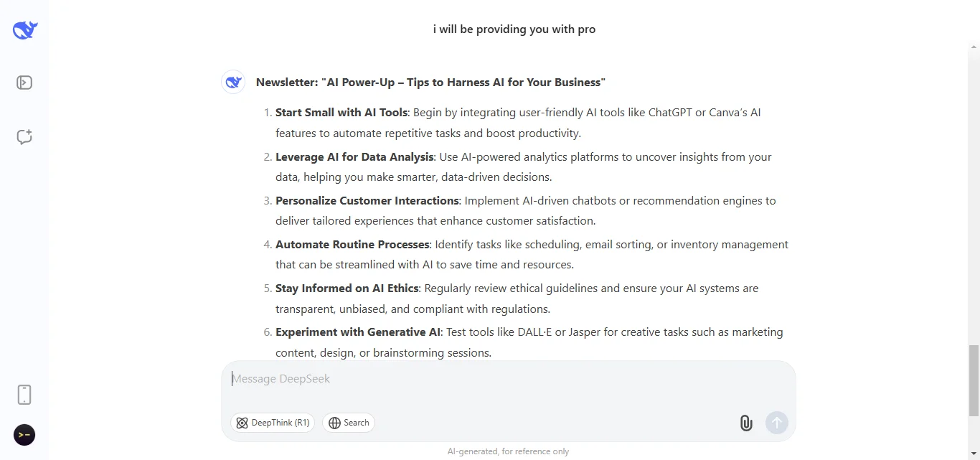Click the globe icon inside the Search pill
980x460 pixels.
334,423
